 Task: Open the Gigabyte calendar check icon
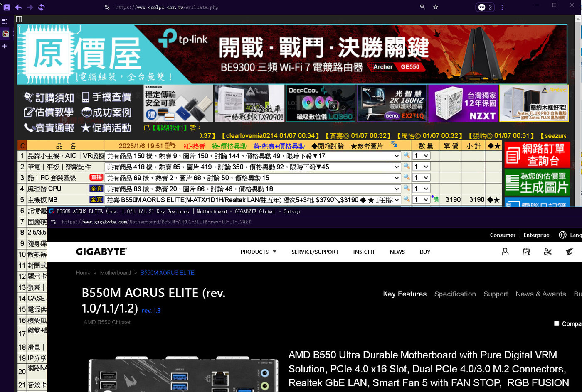[526, 252]
